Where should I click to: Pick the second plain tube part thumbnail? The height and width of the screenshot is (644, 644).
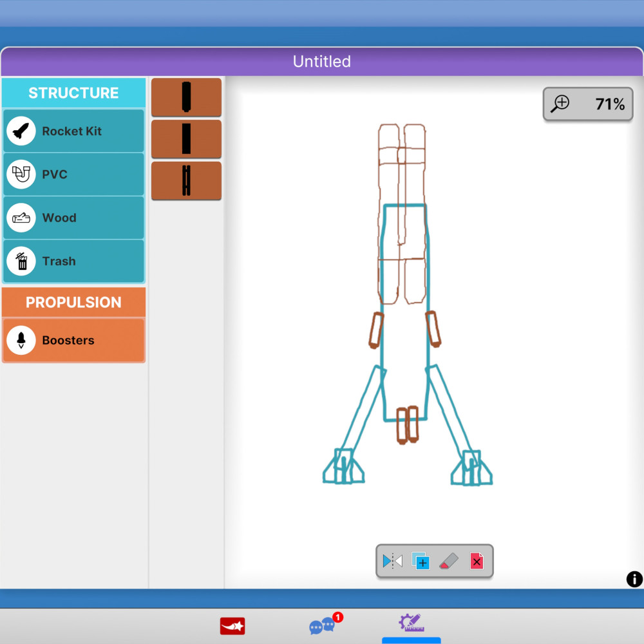187,139
